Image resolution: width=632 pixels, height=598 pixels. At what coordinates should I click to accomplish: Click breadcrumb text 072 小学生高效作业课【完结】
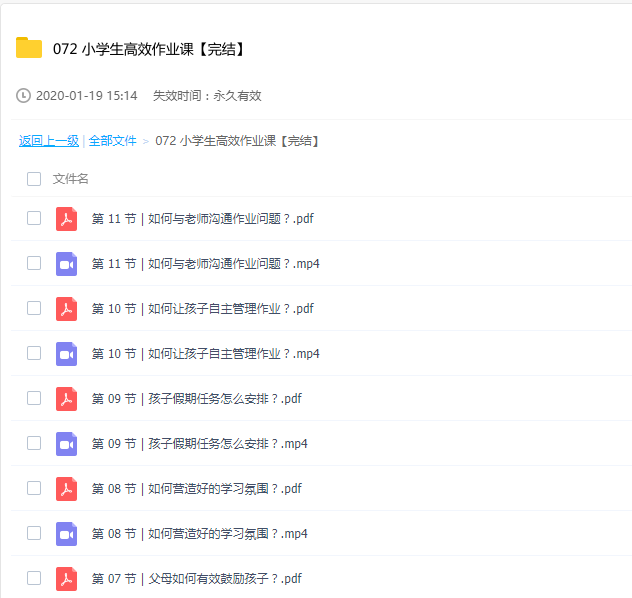[x=237, y=141]
